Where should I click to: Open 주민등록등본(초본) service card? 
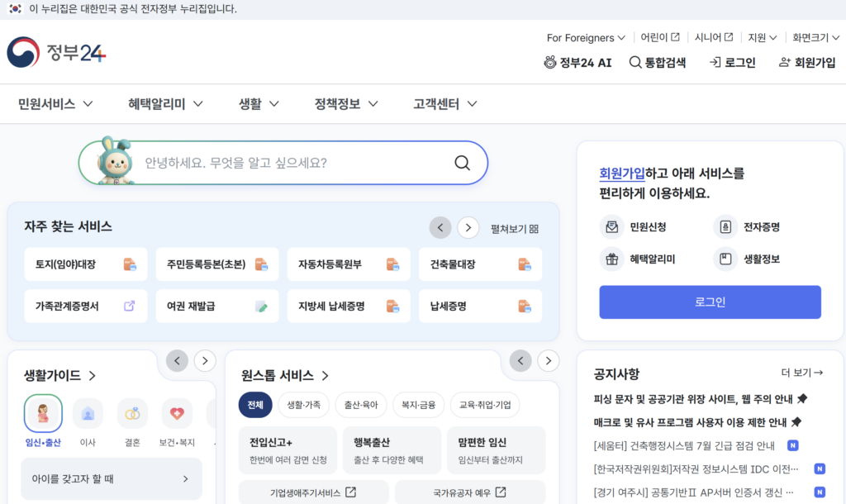click(217, 264)
